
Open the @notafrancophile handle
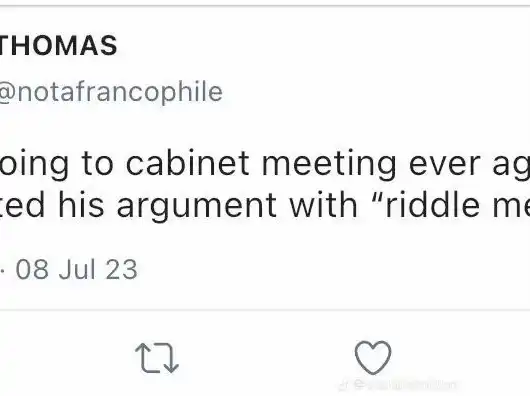pyautogui.click(x=111, y=92)
